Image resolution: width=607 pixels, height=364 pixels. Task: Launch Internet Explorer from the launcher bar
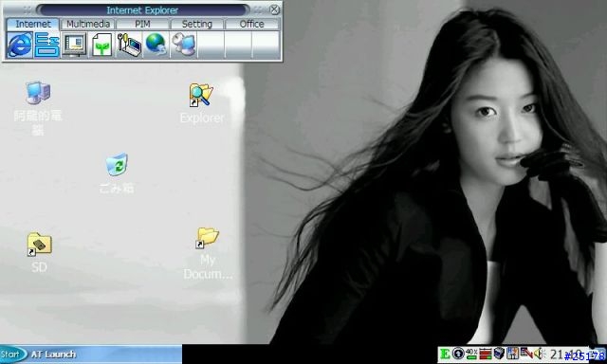click(20, 45)
